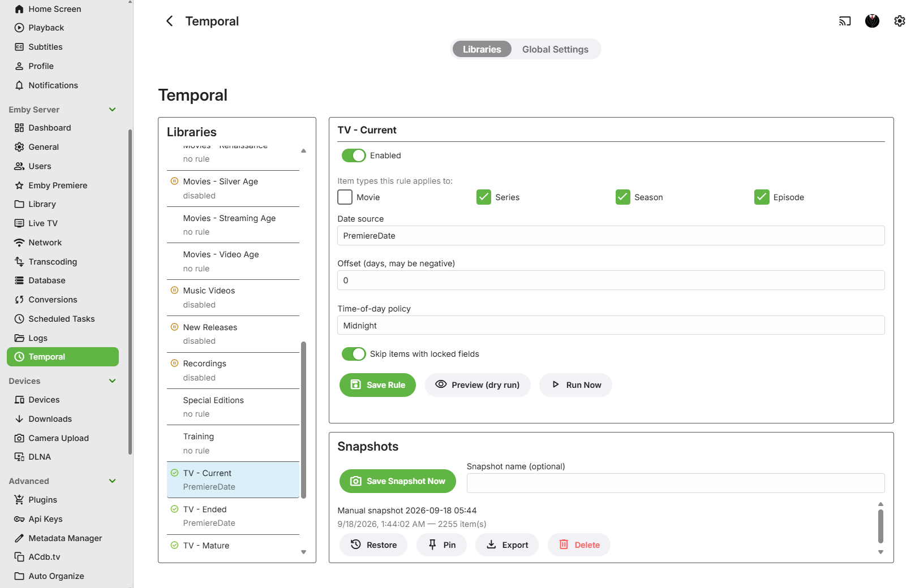Screen dimensions: 915x588
Task: Click the Save Rule button
Action: coord(377,385)
